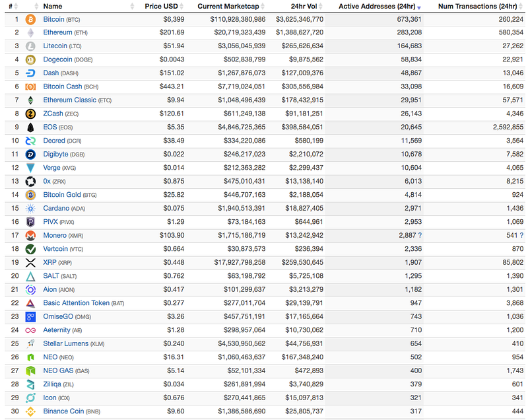Click the Binance Coin yellow diamond icon

click(30, 411)
